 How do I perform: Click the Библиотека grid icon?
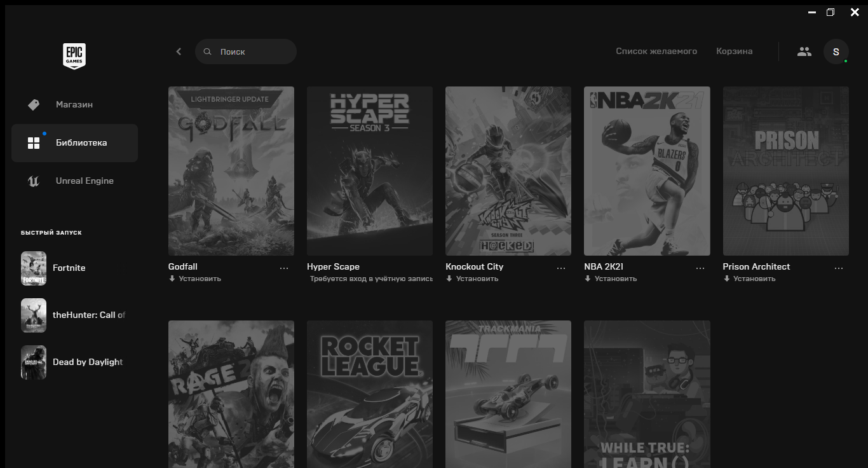(34, 143)
